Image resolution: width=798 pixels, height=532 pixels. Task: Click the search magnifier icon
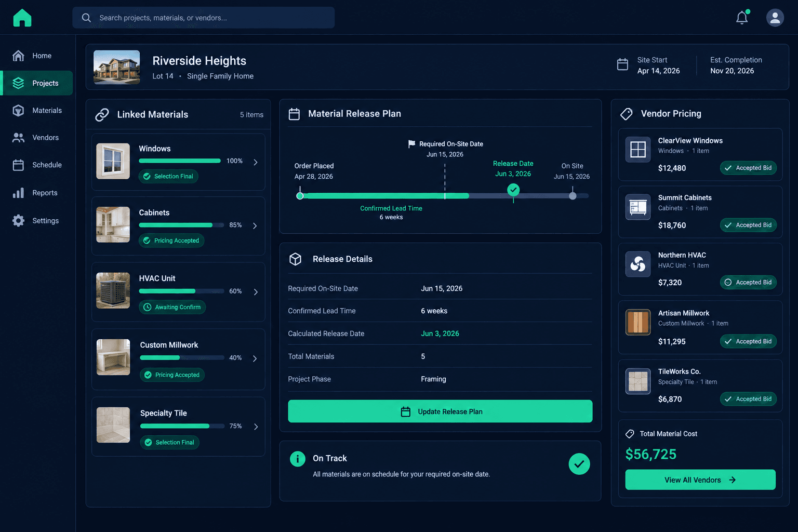point(86,18)
